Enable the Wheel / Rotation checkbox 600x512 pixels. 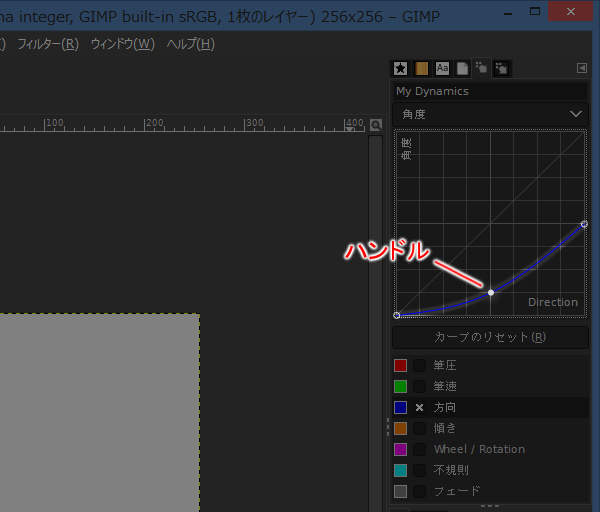click(x=420, y=450)
